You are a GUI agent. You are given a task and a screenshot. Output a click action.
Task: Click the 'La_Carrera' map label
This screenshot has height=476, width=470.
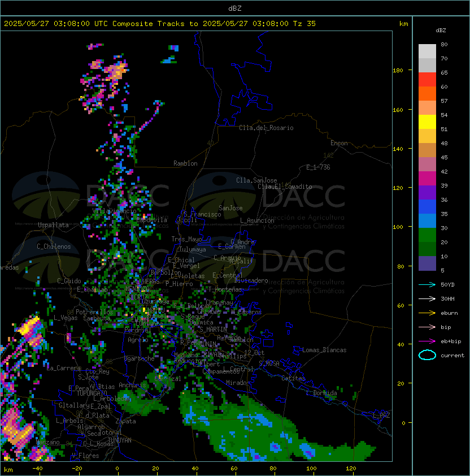64,368
